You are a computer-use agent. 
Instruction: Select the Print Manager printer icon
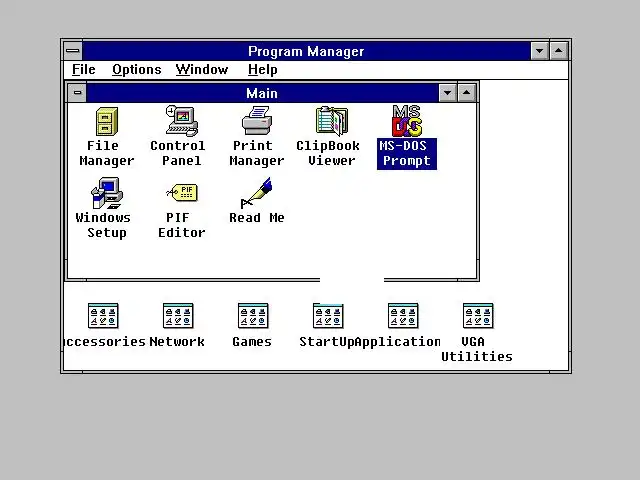257,120
